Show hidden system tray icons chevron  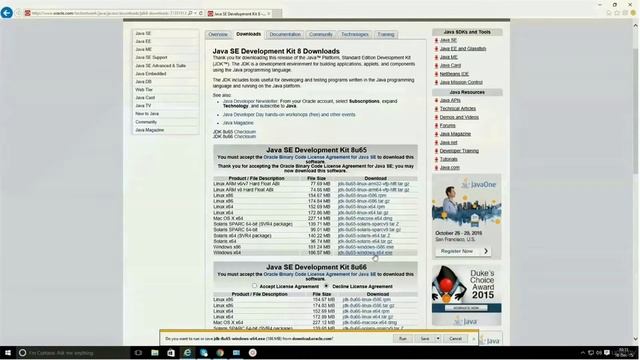click(x=582, y=353)
